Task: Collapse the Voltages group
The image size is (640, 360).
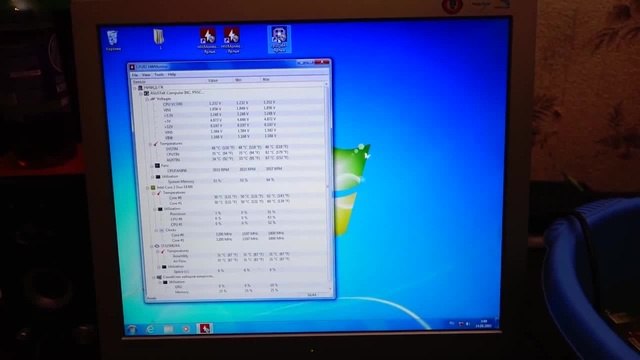Action: (x=147, y=99)
